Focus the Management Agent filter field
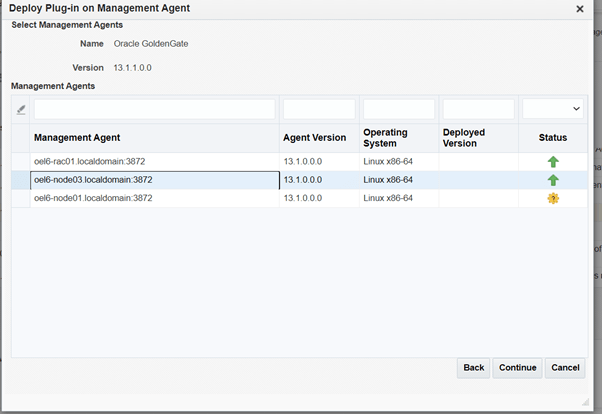The width and height of the screenshot is (602, 414). 154,108
